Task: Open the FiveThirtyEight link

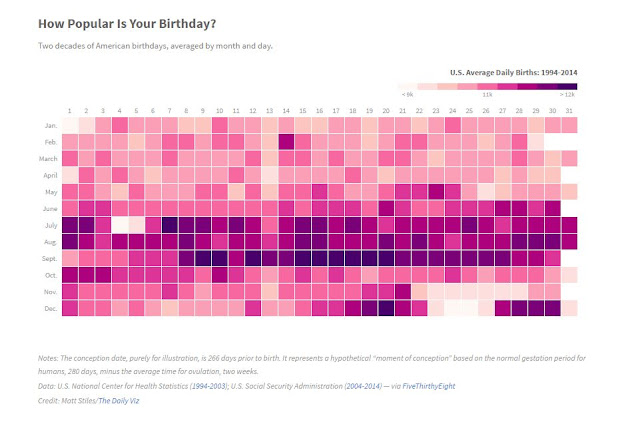Action: [429, 386]
